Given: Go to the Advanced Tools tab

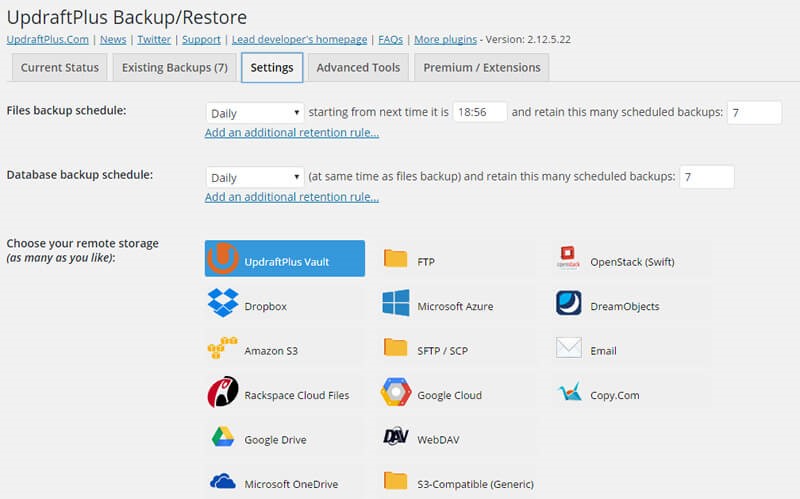Looking at the screenshot, I should [358, 68].
